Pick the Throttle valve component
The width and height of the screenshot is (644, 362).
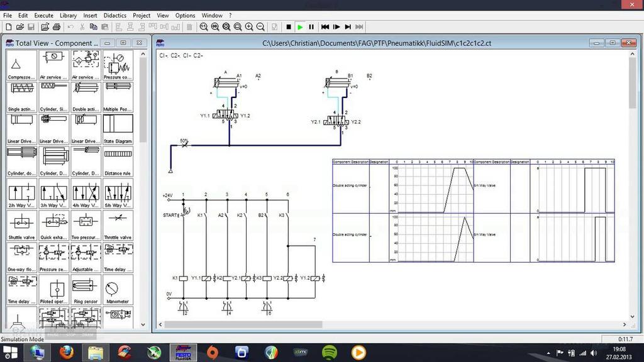click(x=118, y=226)
